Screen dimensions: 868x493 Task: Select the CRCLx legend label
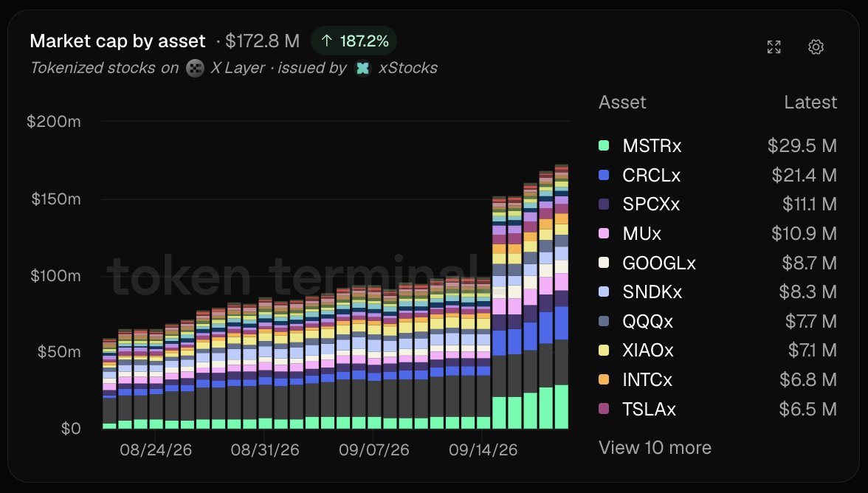click(x=651, y=175)
